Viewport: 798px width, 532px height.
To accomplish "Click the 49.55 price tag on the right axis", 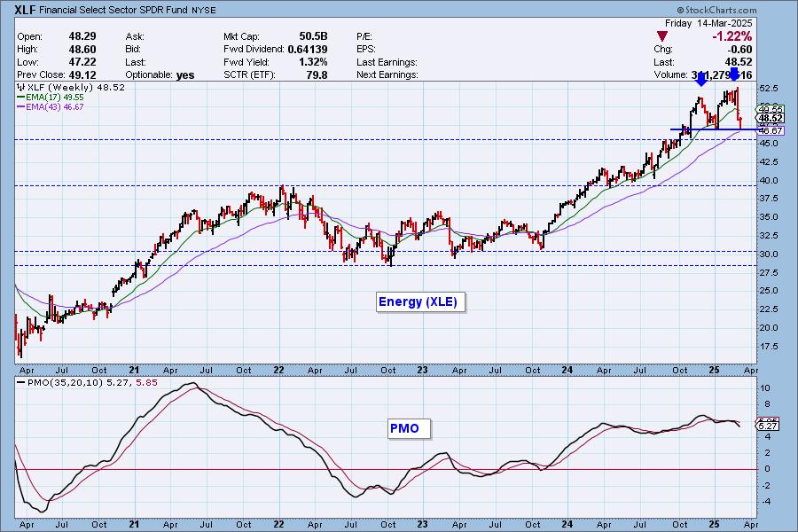I will [771, 109].
